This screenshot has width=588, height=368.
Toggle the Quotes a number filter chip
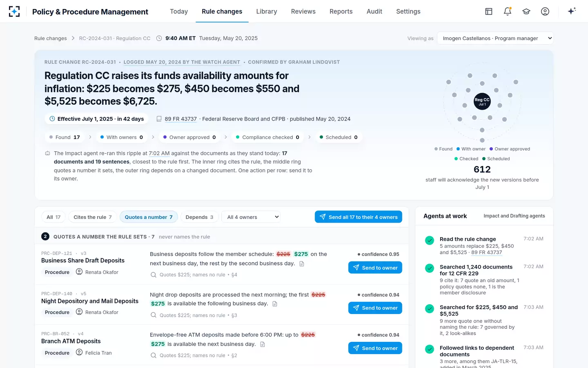(x=149, y=217)
